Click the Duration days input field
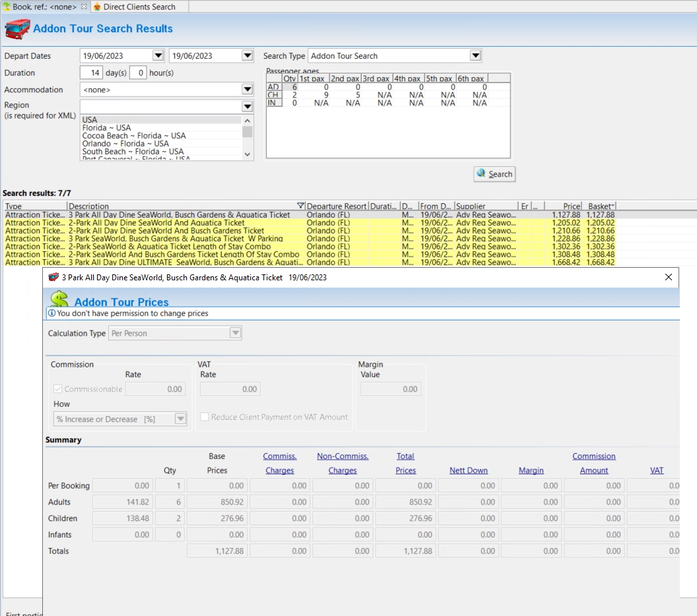Viewport: 697px width, 616px height. pyautogui.click(x=91, y=73)
